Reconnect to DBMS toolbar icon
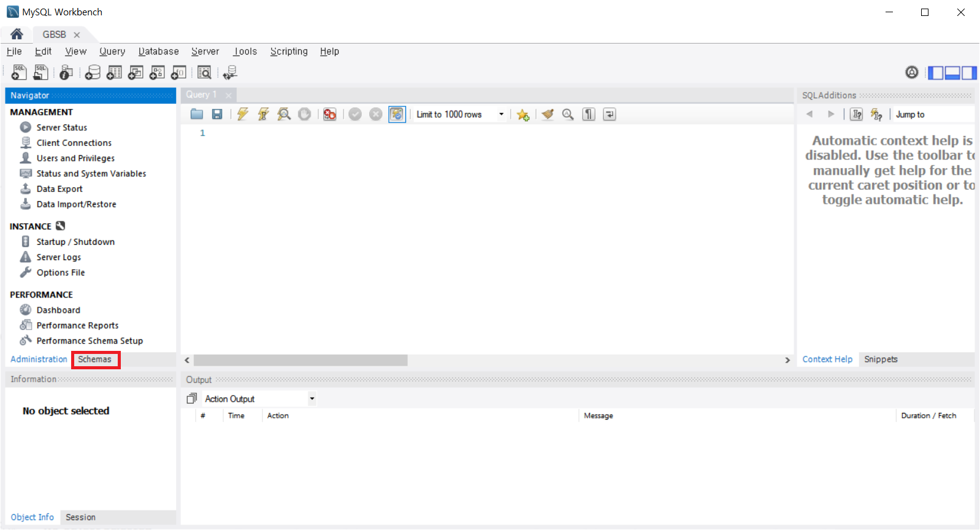The image size is (980, 530). pyautogui.click(x=230, y=72)
